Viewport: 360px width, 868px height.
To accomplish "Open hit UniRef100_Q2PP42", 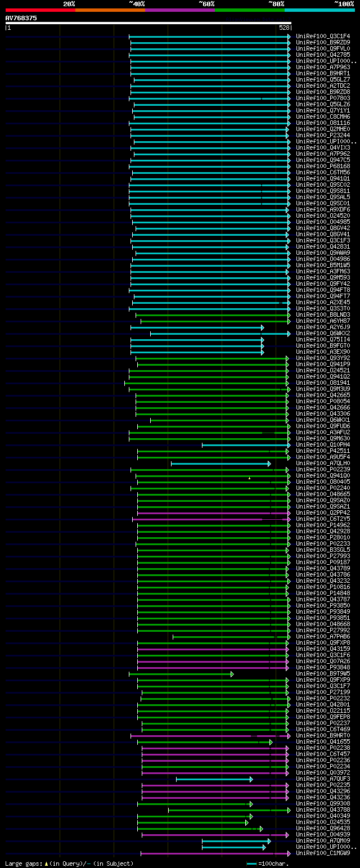I will [x=323, y=512].
